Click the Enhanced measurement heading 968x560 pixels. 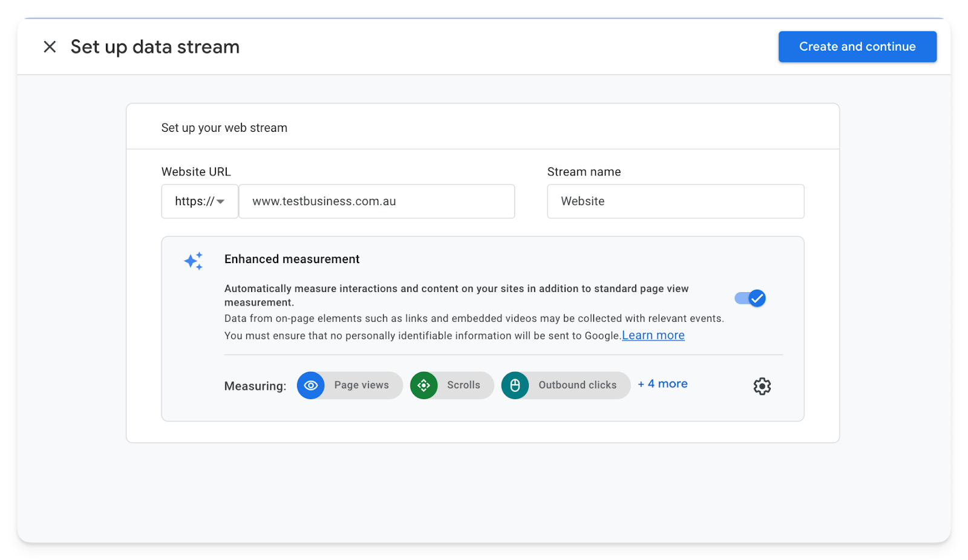(x=292, y=259)
